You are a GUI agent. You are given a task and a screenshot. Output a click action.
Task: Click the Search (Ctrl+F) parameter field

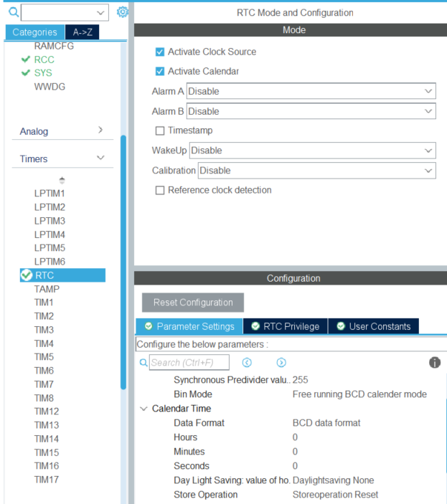[x=189, y=363]
